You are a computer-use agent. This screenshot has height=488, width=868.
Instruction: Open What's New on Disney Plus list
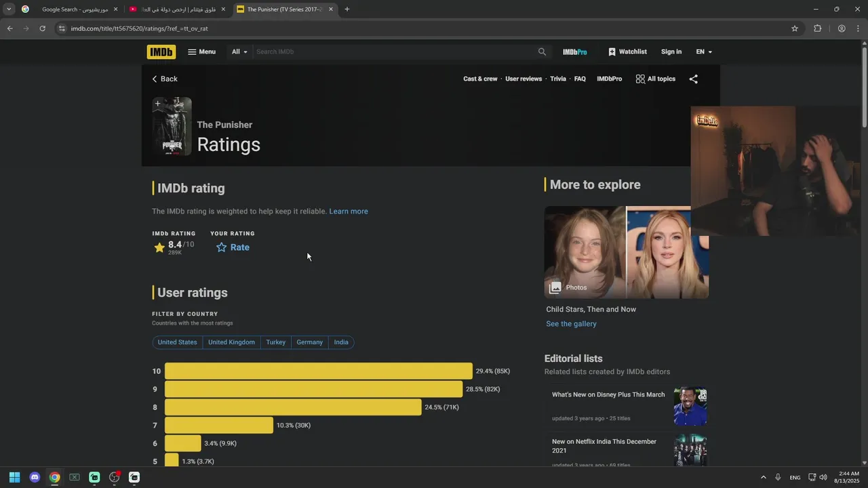point(608,394)
